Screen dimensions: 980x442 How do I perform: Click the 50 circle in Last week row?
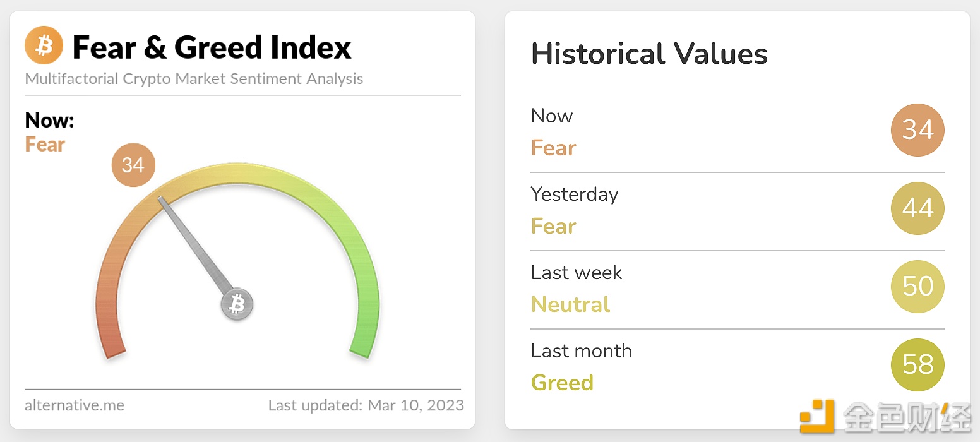917,287
